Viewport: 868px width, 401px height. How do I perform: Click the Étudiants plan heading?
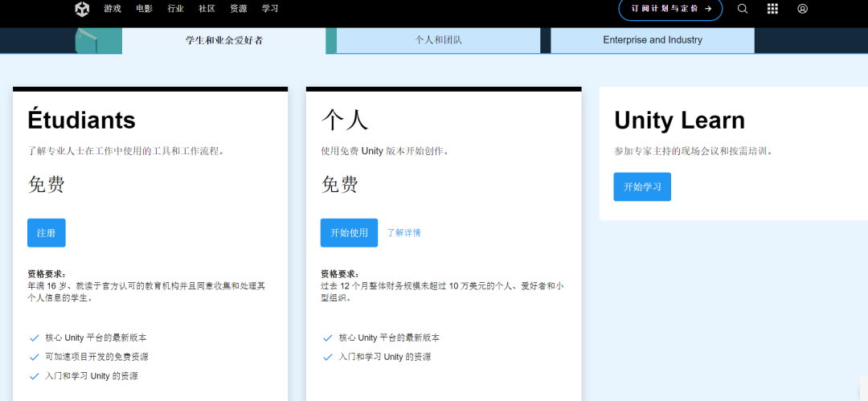[x=81, y=120]
